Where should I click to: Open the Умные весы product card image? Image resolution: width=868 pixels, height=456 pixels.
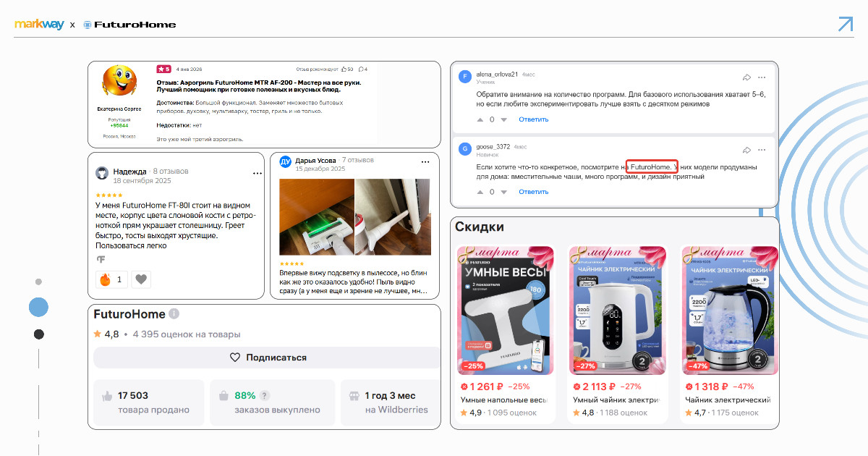(x=506, y=311)
